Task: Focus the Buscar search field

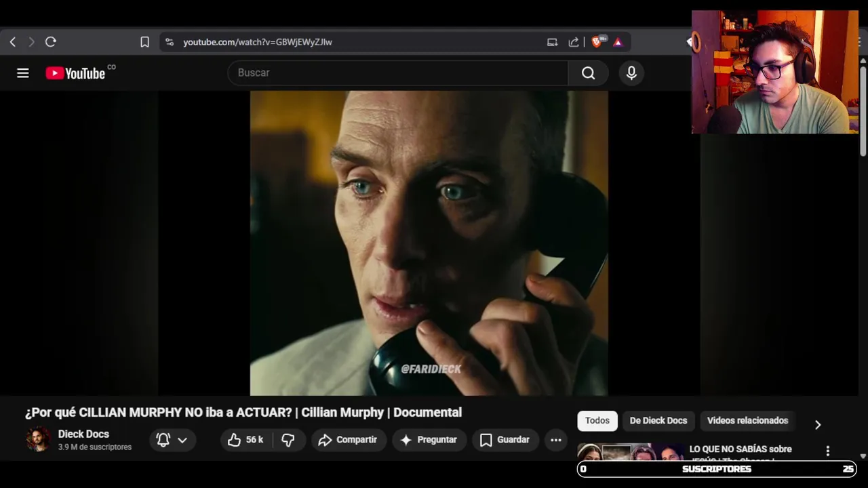Action: pyautogui.click(x=398, y=73)
